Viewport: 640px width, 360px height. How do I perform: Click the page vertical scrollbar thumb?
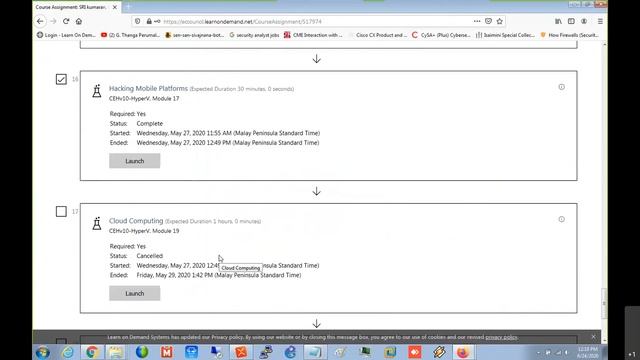[604, 303]
